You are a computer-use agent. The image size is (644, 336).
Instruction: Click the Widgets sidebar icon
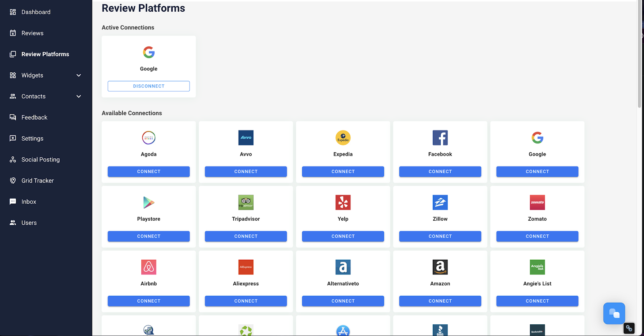coord(13,75)
